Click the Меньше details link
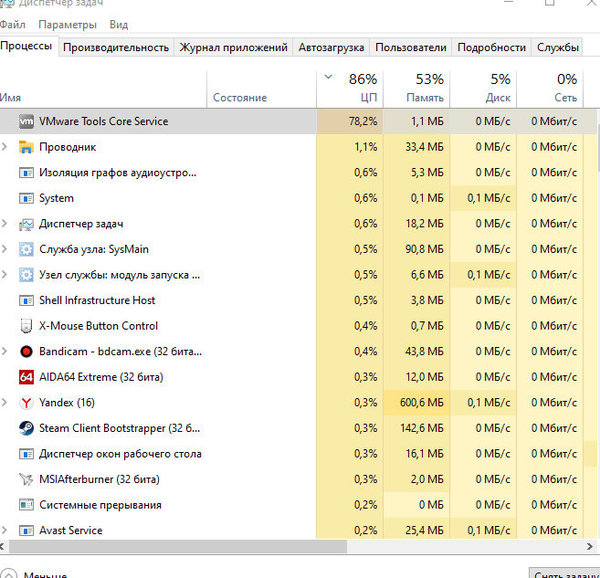 (x=45, y=574)
